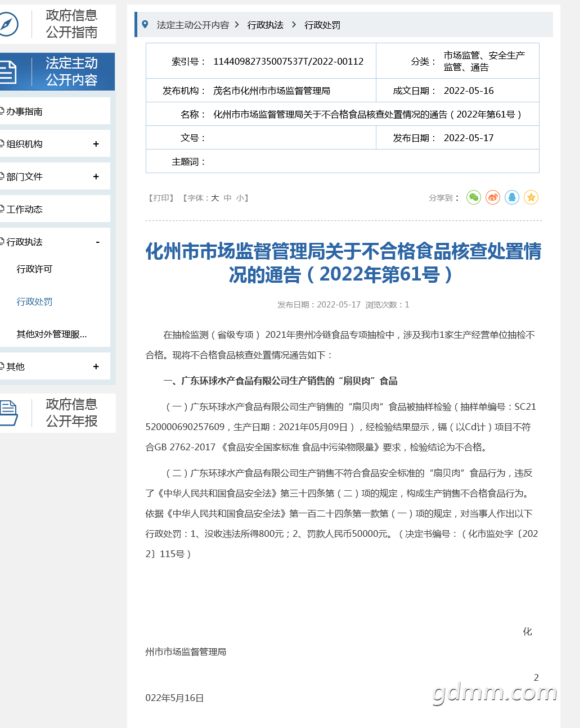The image size is (584, 728).
Task: Open 部门文件 in the sidebar
Action: coord(24,177)
